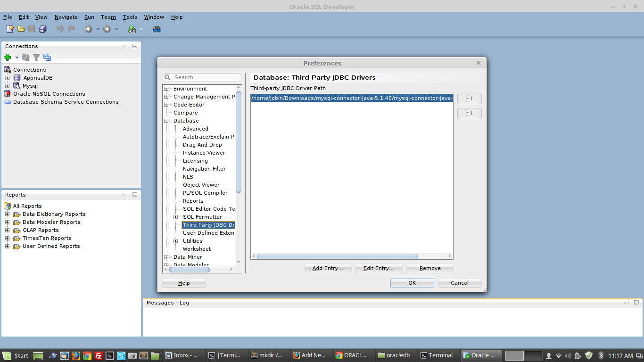644x362 pixels.
Task: Open Skype from taskbar launcher
Action: tap(121, 355)
